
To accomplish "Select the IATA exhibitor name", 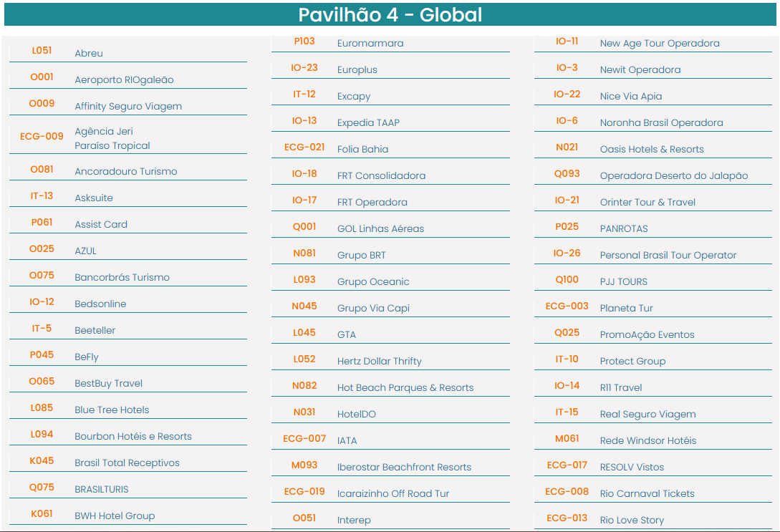I will 347,440.
